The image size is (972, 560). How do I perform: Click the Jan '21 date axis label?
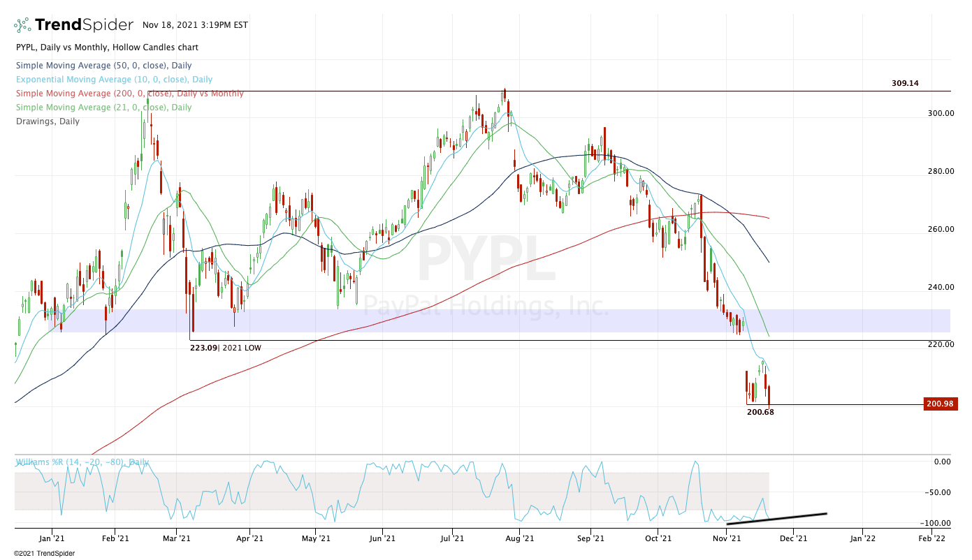coord(52,538)
